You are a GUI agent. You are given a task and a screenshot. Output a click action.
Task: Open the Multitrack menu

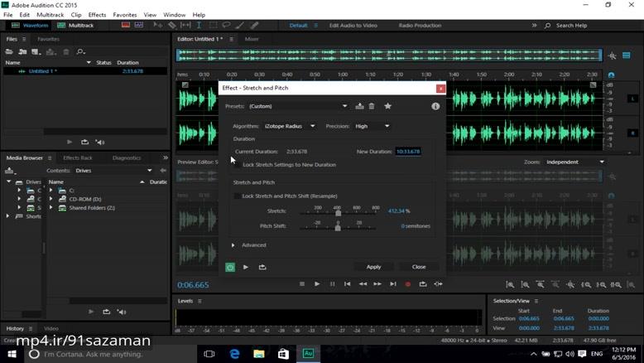(50, 15)
